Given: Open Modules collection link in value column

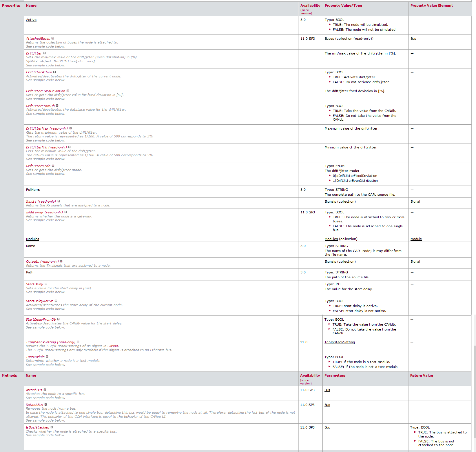Looking at the screenshot, I should (x=331, y=239).
